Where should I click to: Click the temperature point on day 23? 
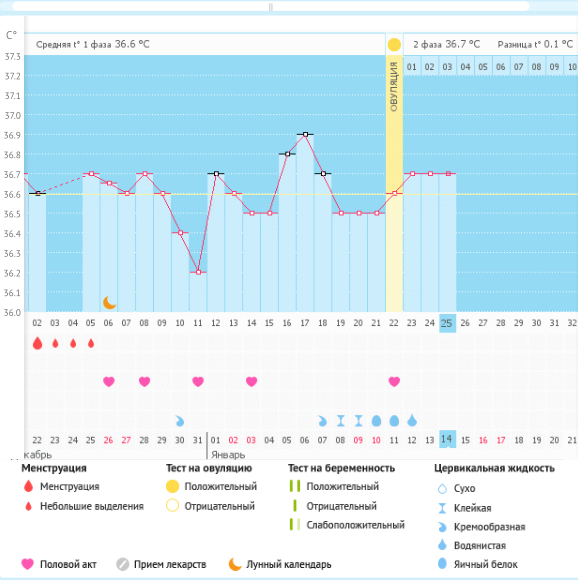click(412, 173)
